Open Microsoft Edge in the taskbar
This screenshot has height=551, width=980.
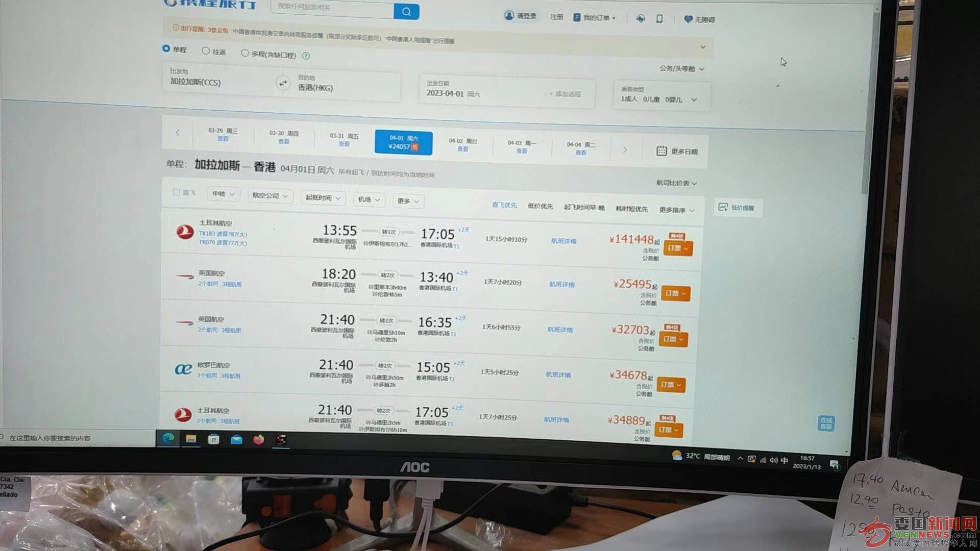168,438
